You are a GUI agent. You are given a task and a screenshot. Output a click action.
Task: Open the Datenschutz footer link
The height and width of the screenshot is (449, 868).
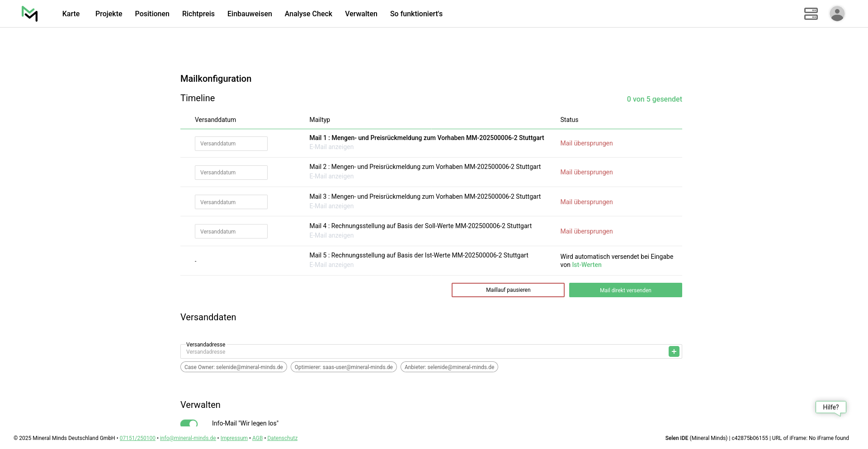[282, 438]
